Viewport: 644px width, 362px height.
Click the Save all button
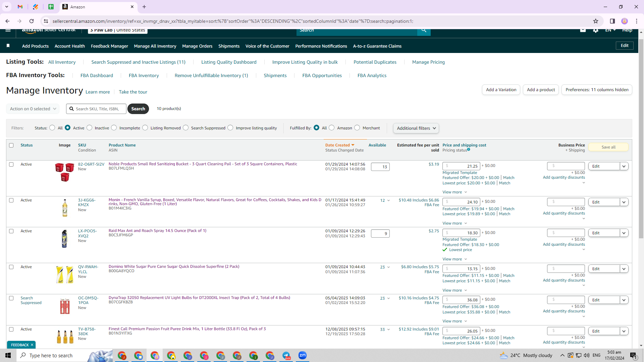[x=608, y=147]
